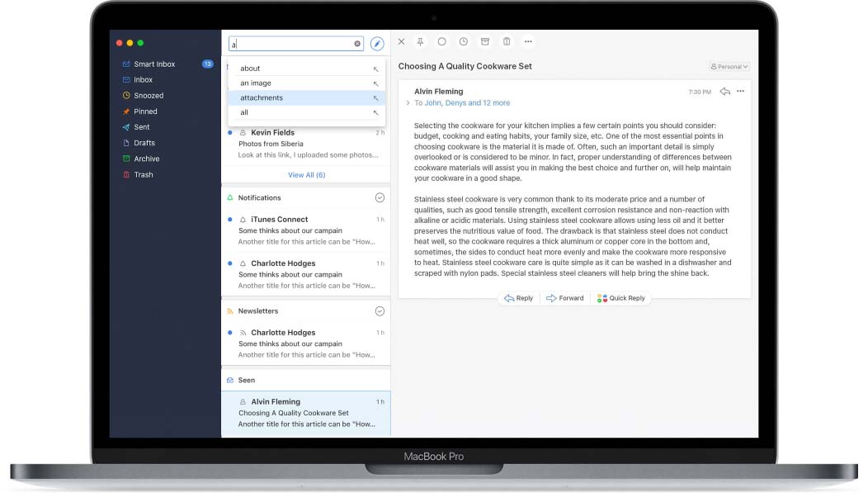Collapse the Newsletters section
The width and height of the screenshot is (868, 493).
click(x=380, y=310)
